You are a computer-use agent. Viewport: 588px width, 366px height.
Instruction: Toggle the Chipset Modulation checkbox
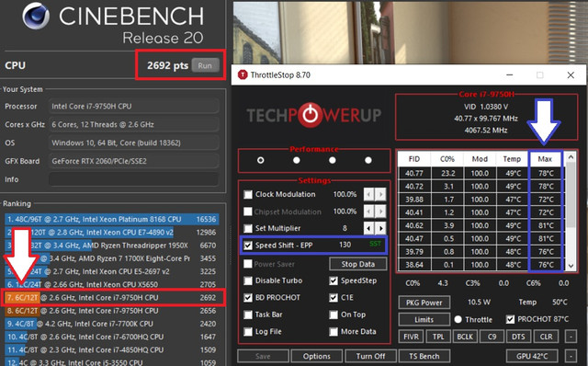tap(248, 212)
